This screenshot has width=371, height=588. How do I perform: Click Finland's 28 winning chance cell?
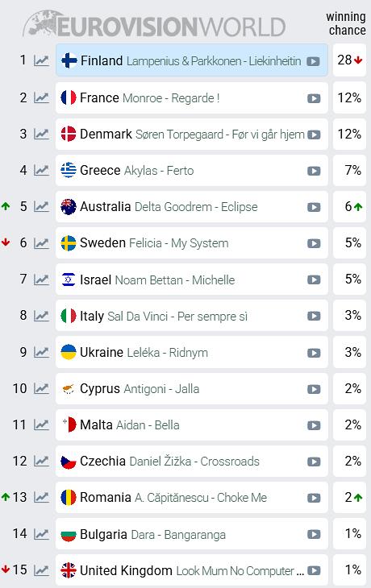349,60
